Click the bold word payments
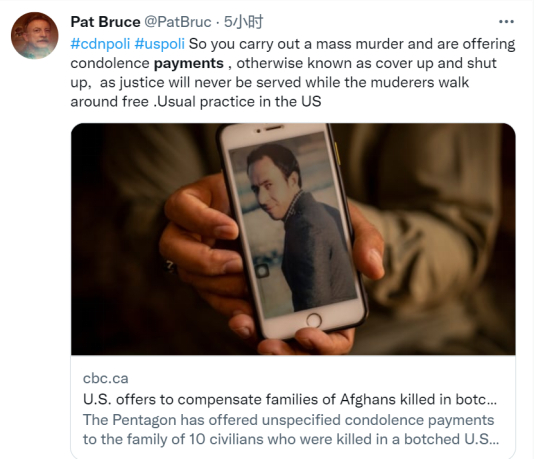 pyautogui.click(x=189, y=63)
